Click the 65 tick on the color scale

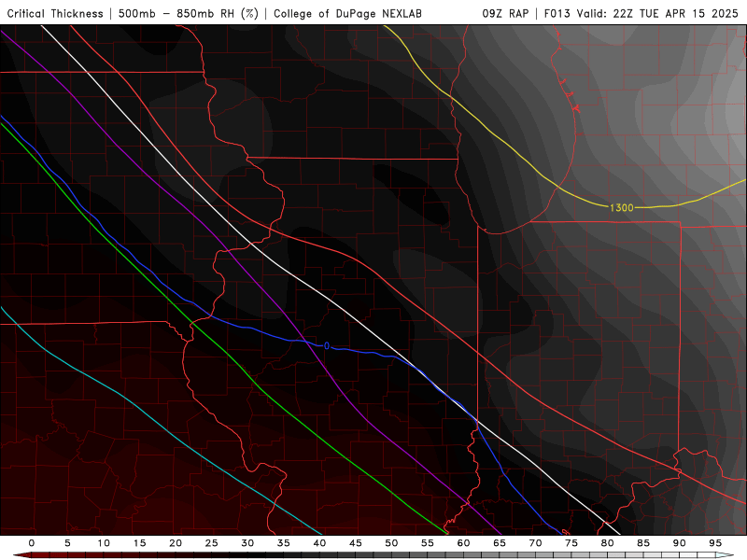[500, 543]
